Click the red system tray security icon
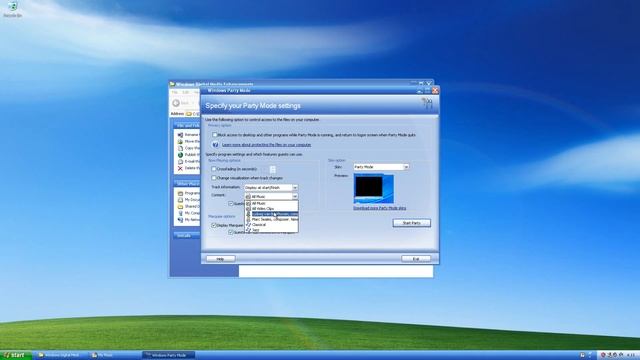 (603, 355)
